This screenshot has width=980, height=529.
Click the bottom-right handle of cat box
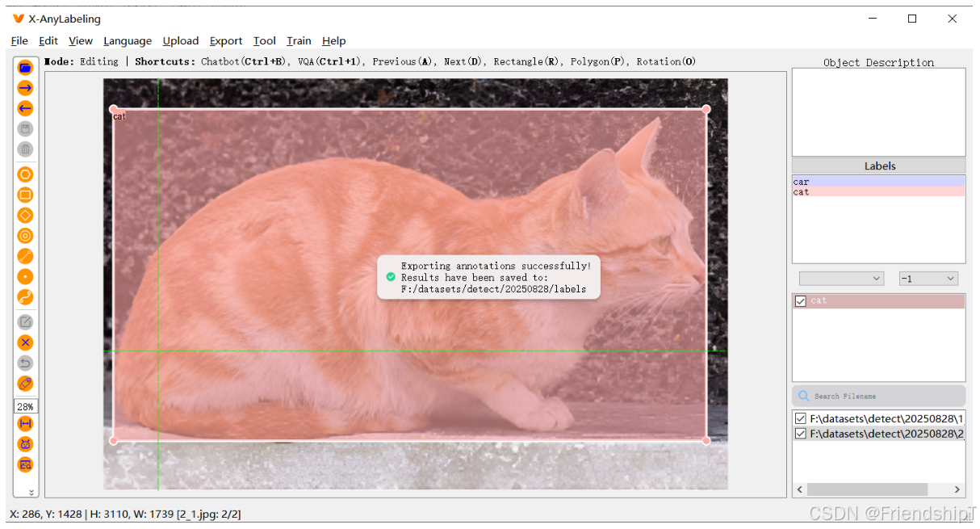(x=706, y=440)
